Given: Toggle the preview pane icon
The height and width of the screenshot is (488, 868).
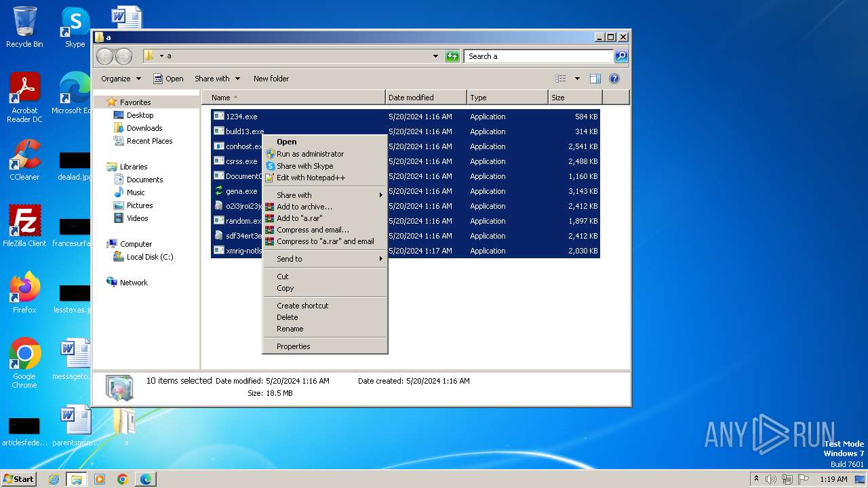Looking at the screenshot, I should (595, 79).
